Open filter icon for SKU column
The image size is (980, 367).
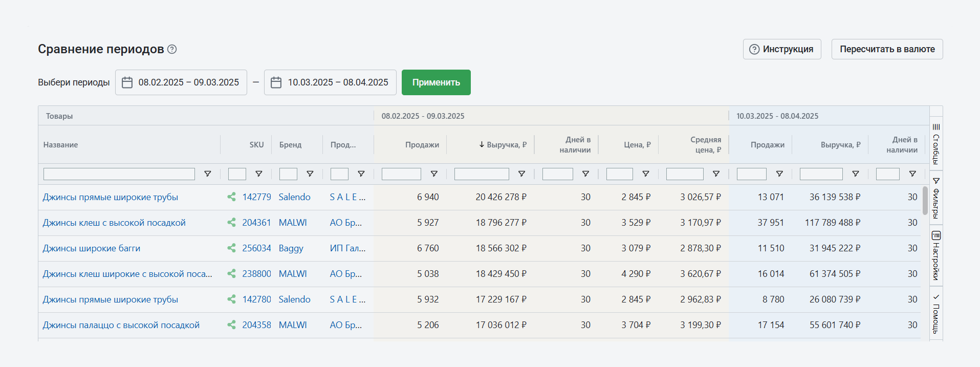[x=259, y=174]
